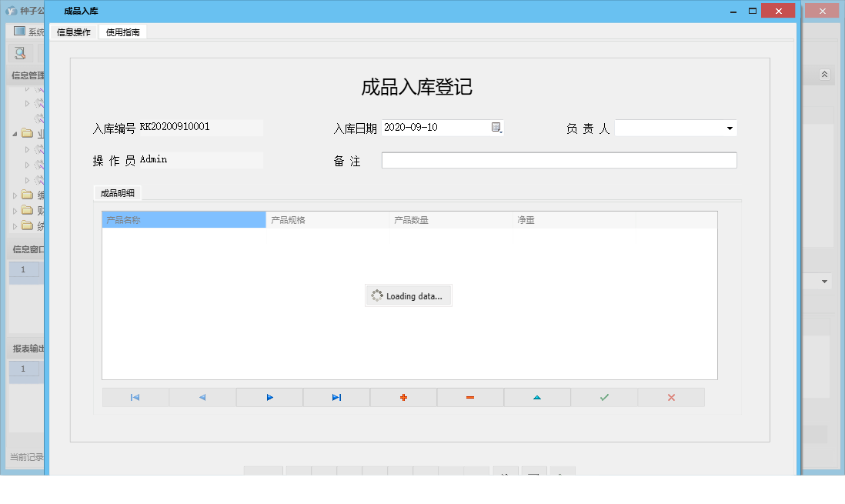Confirm the entry with the green checkmark icon

pyautogui.click(x=604, y=397)
